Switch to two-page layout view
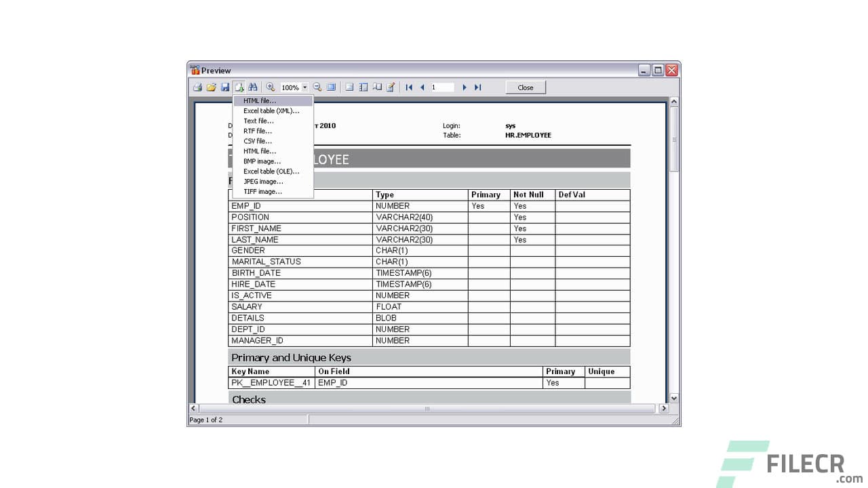This screenshot has width=868, height=488. [x=362, y=87]
